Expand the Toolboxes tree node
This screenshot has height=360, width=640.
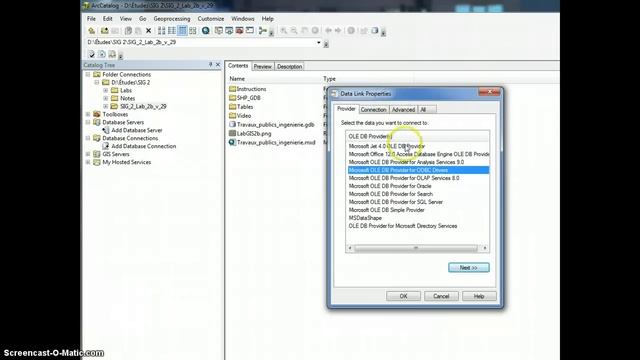(88, 114)
